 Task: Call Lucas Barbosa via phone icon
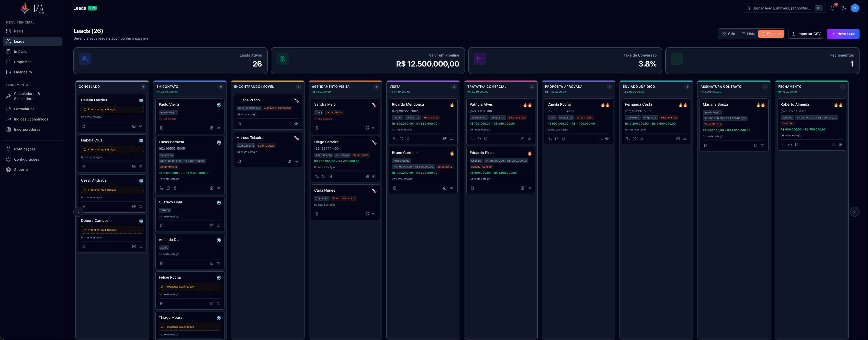tap(161, 188)
